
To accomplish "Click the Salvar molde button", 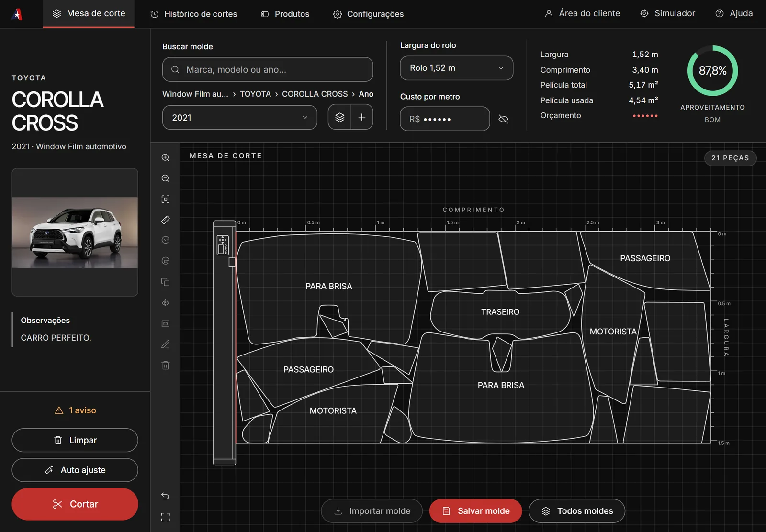I will tap(476, 511).
